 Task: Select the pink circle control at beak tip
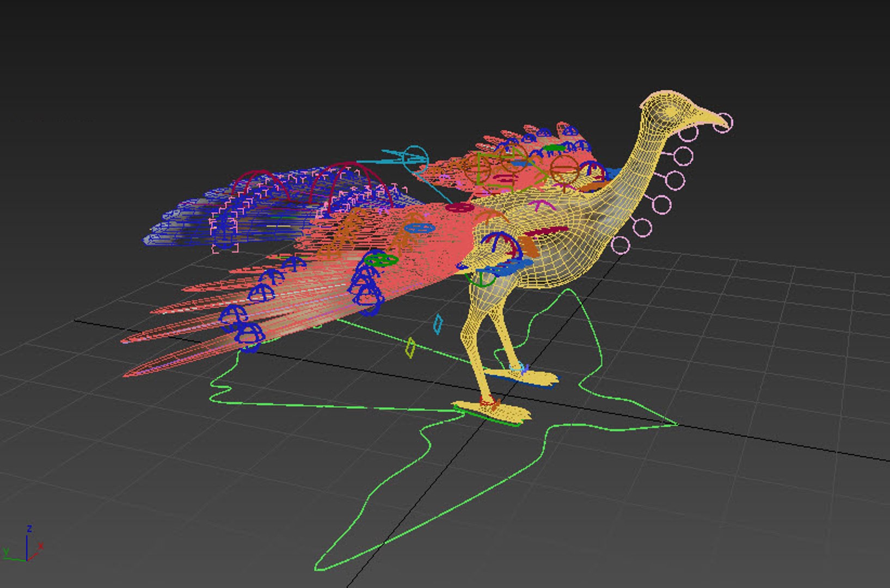724,122
